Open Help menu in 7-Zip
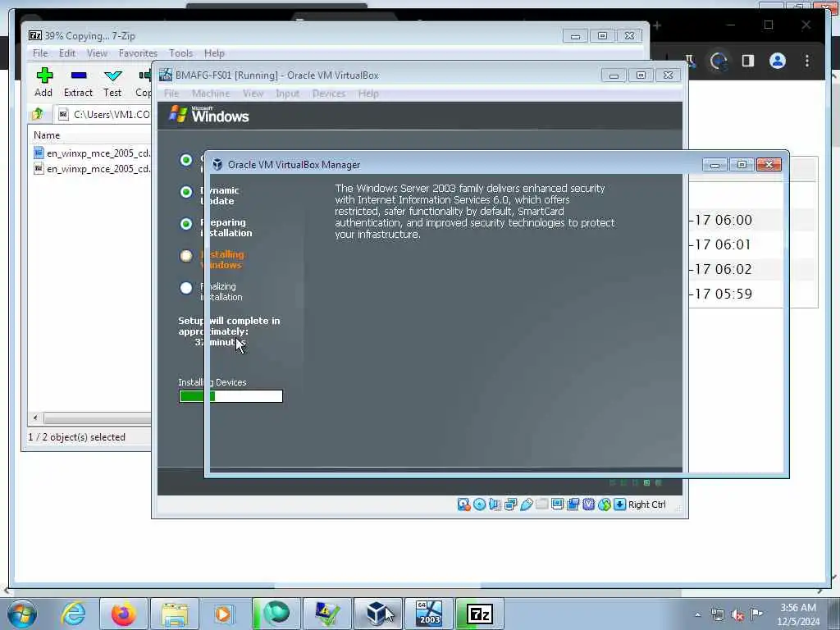Viewport: 840px width, 630px height. [x=214, y=53]
